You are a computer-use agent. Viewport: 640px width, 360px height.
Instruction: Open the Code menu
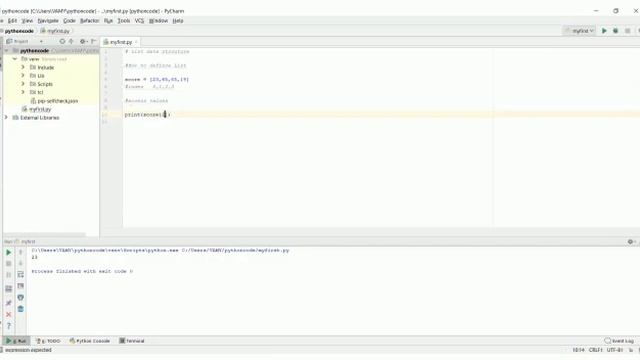coord(69,21)
